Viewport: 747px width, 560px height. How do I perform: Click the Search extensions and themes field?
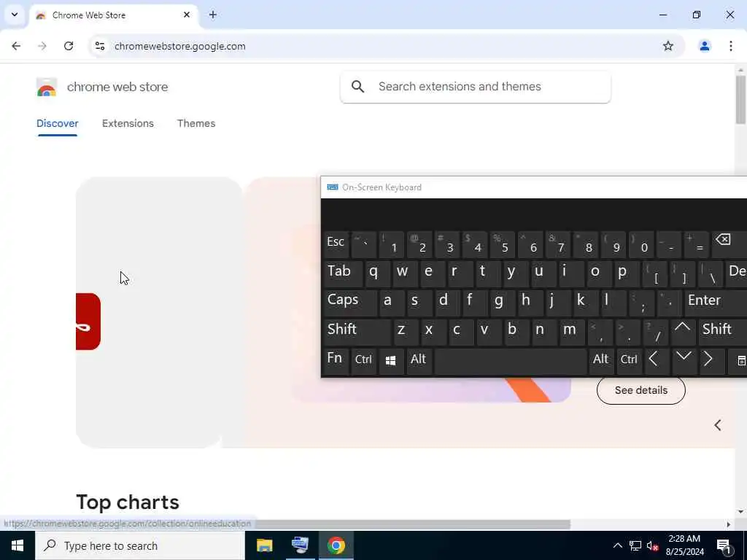point(476,87)
